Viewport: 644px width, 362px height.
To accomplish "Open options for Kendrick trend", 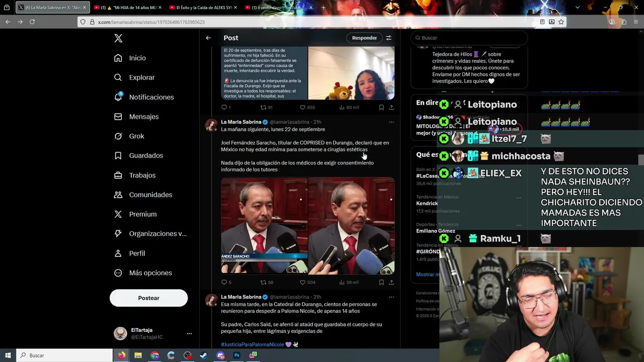I will (519, 198).
